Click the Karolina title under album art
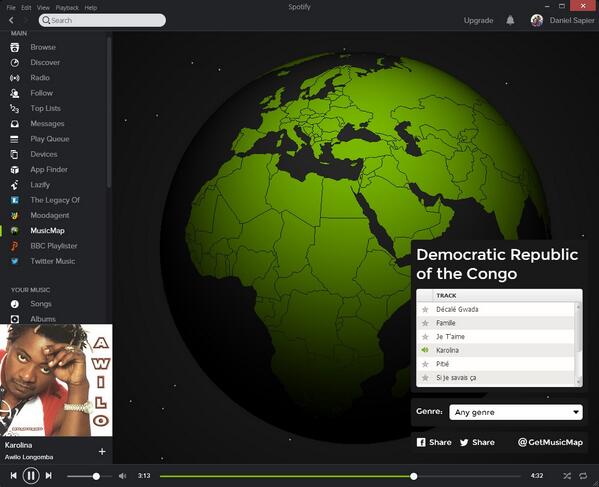Screen dimensions: 599x487 [18, 445]
